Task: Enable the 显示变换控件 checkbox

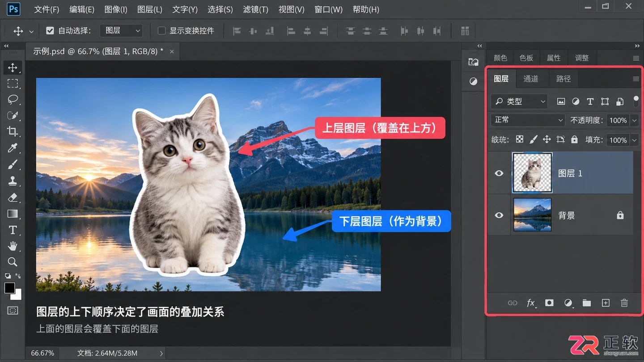Action: (x=162, y=30)
